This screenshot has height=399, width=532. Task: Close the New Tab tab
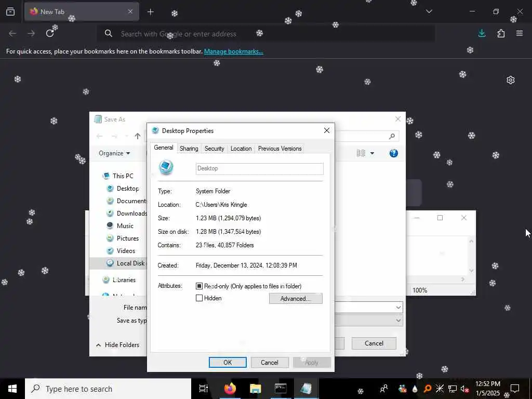130,11
